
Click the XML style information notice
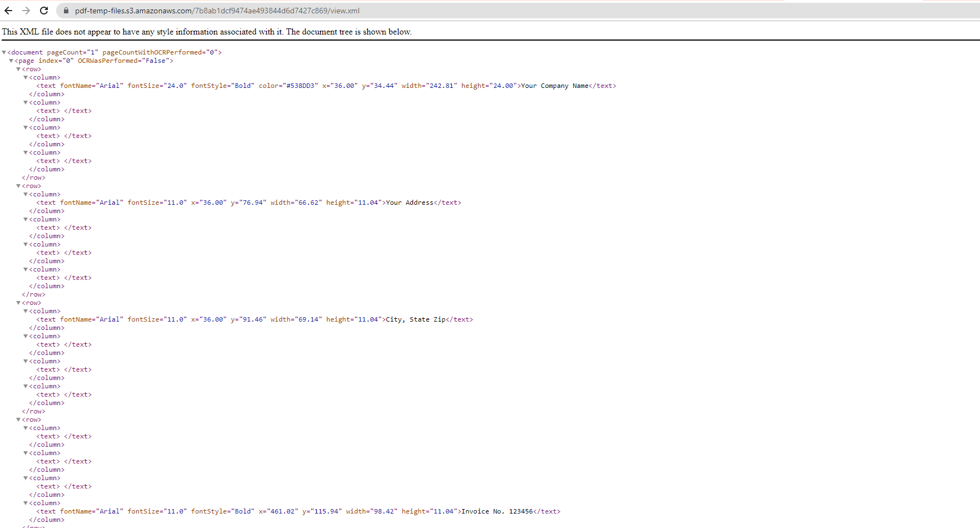pos(207,32)
